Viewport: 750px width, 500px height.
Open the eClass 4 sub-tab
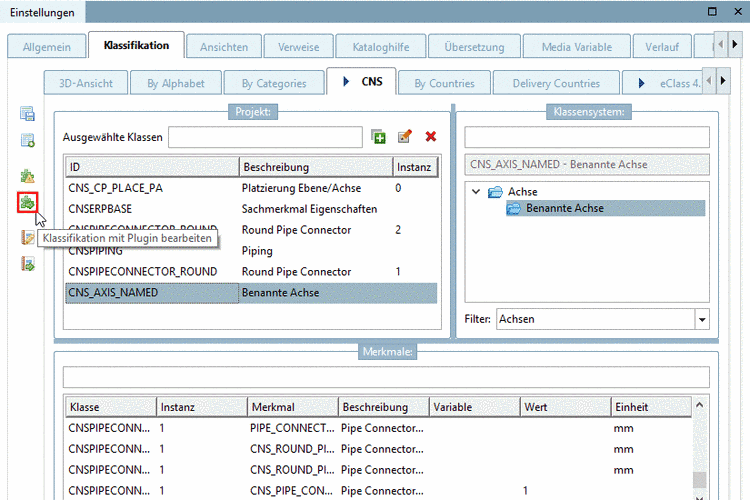662,83
